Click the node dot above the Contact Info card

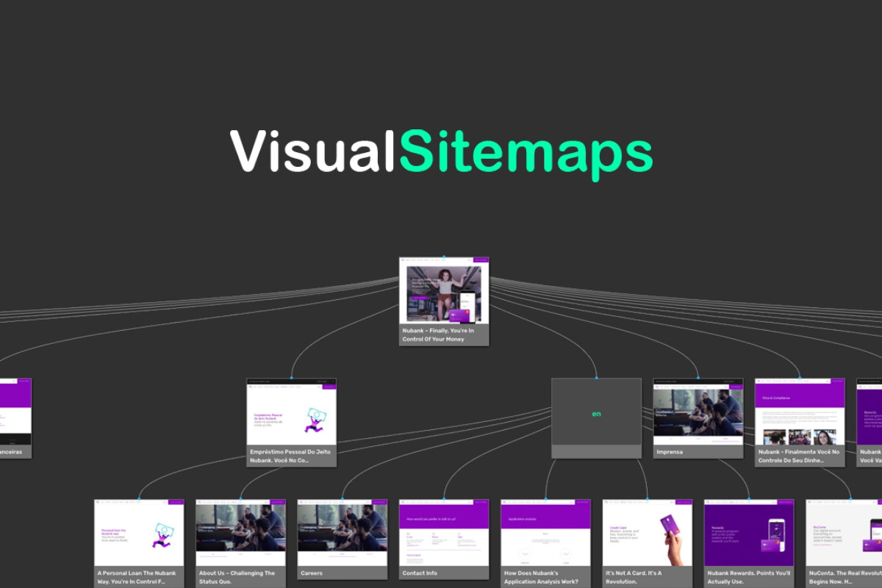click(442, 499)
